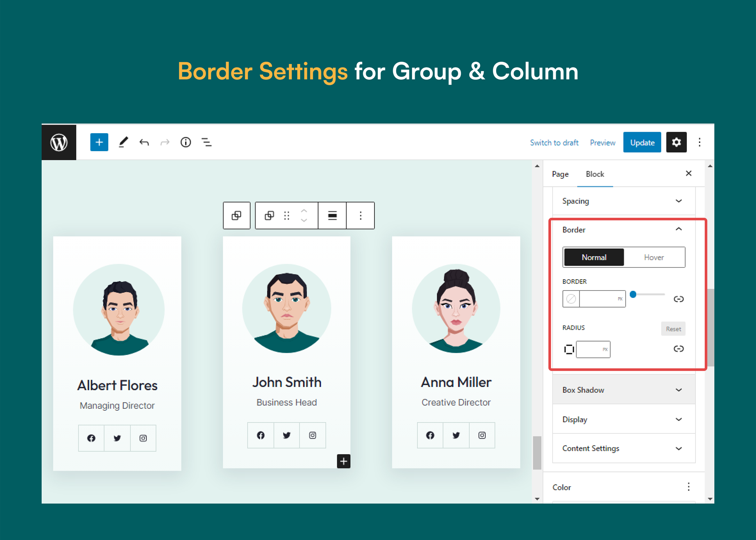Click the block drag handle icon

coord(287,216)
